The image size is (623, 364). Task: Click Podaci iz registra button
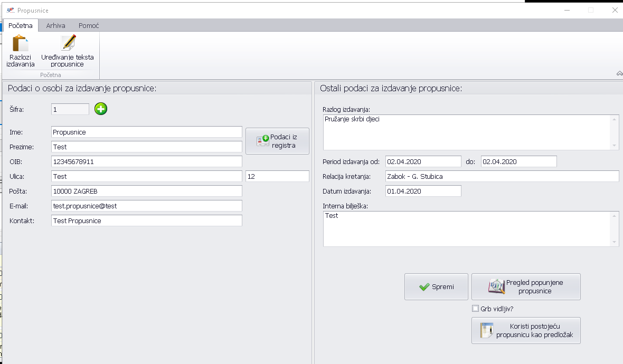[x=277, y=141]
